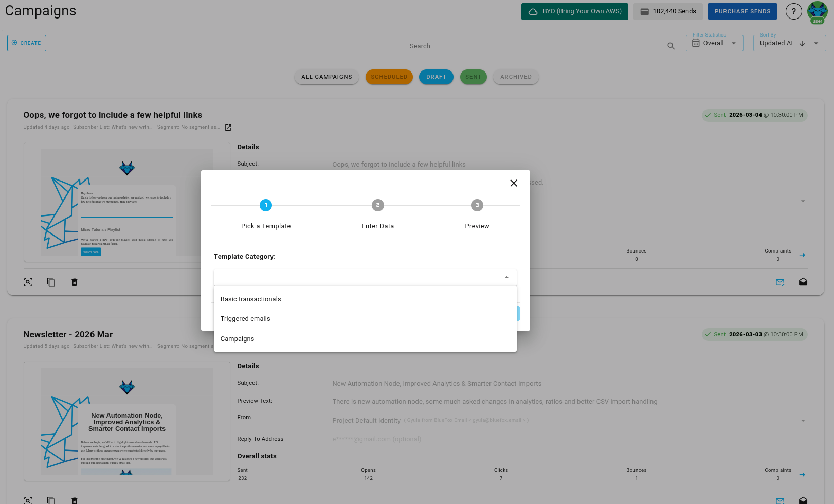Click the blue delivered-mail envelope icon

pyautogui.click(x=780, y=282)
